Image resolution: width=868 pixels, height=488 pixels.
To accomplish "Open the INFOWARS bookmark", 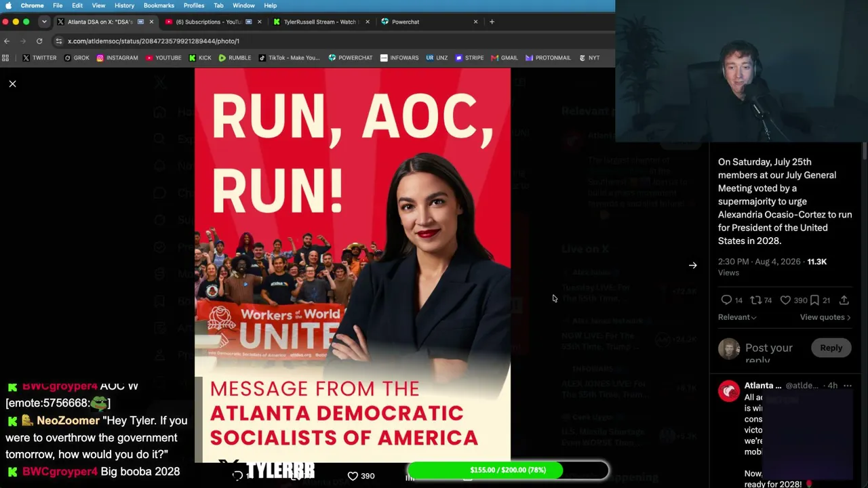I will click(399, 58).
